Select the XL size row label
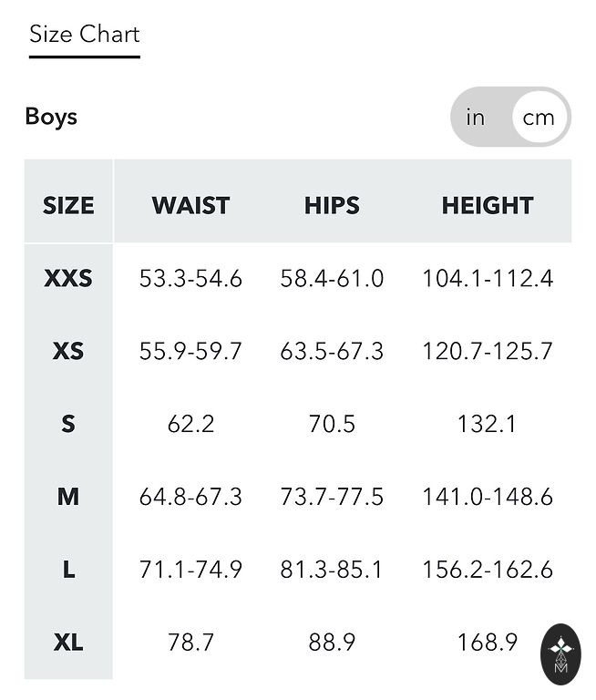 pyautogui.click(x=68, y=643)
